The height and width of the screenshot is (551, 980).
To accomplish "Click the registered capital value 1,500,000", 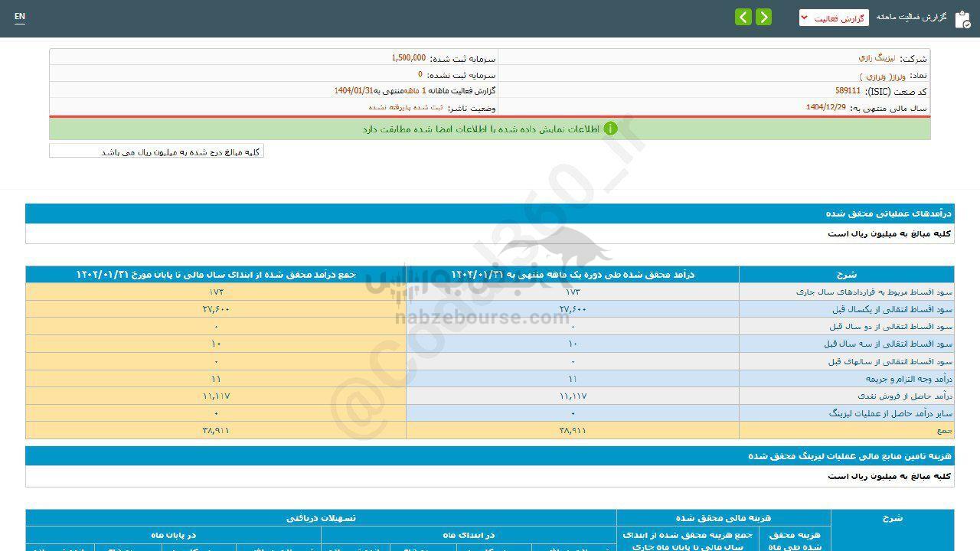I will click(408, 58).
